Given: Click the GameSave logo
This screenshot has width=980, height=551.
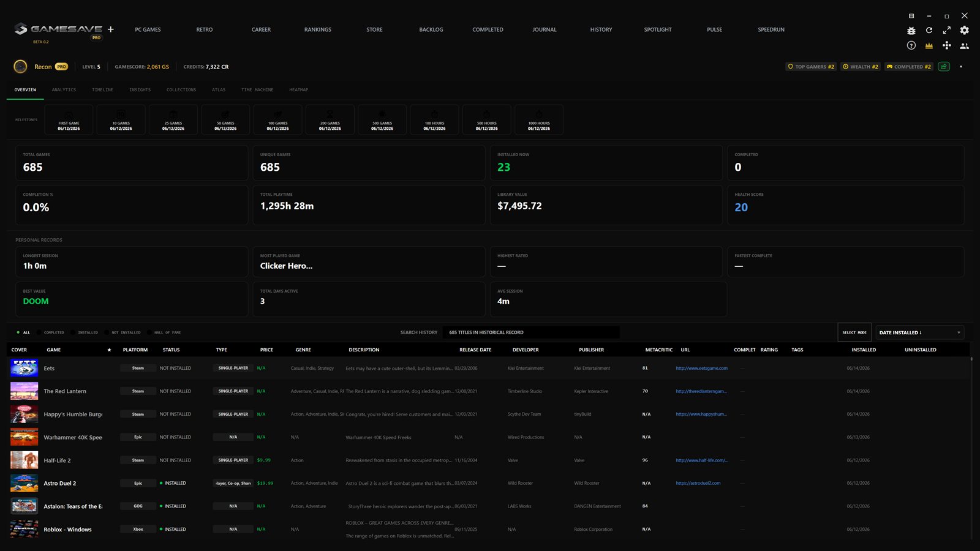Looking at the screenshot, I should click(x=58, y=29).
